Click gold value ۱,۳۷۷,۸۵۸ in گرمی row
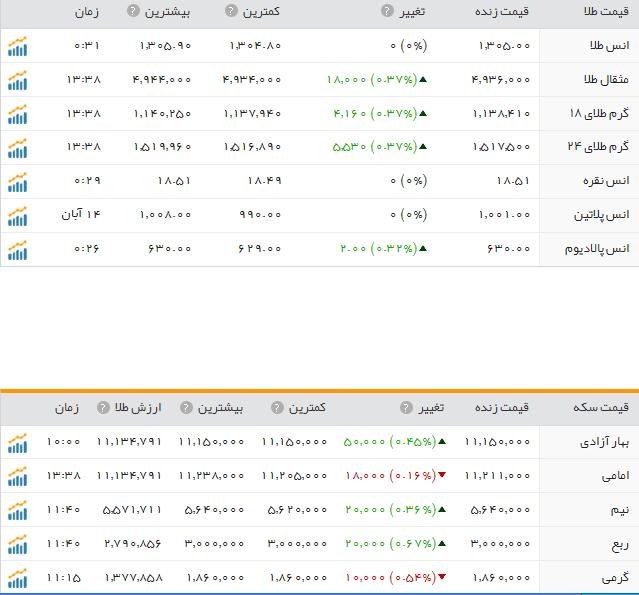The image size is (639, 595). tap(134, 577)
